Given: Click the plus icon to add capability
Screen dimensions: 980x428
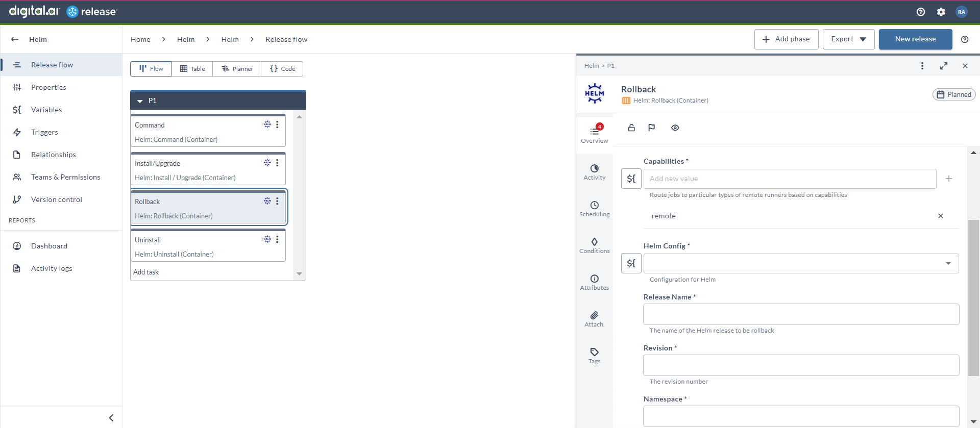Looking at the screenshot, I should [x=949, y=179].
